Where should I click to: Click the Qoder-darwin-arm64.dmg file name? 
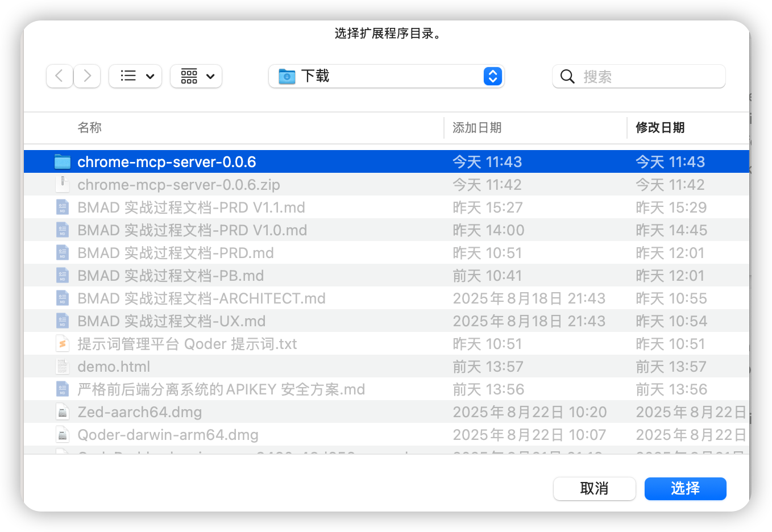pyautogui.click(x=168, y=435)
